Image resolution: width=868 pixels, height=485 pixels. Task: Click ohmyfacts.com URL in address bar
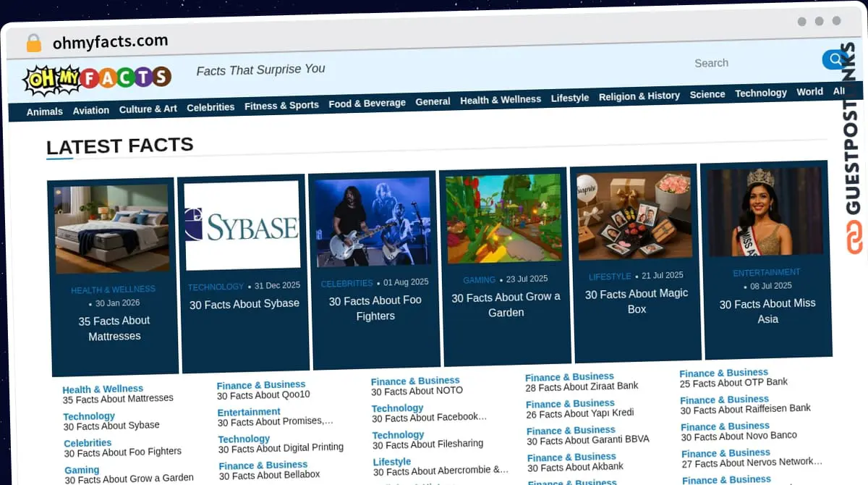110,42
